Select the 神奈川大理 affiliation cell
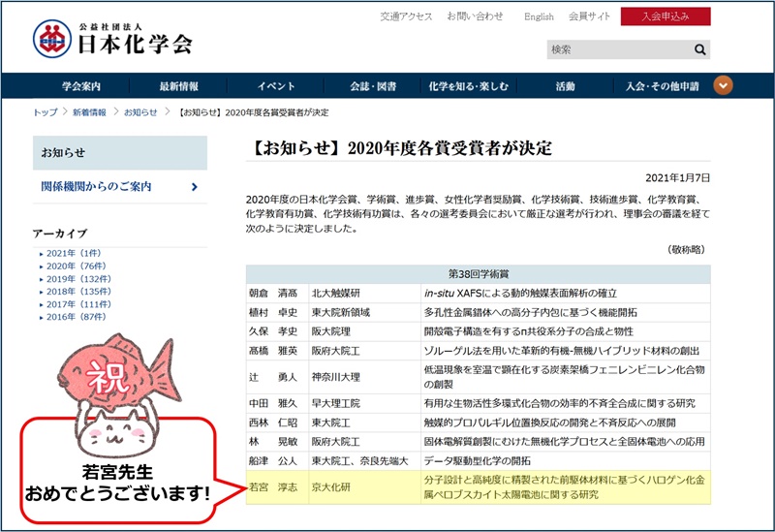The height and width of the screenshot is (532, 775). point(365,377)
